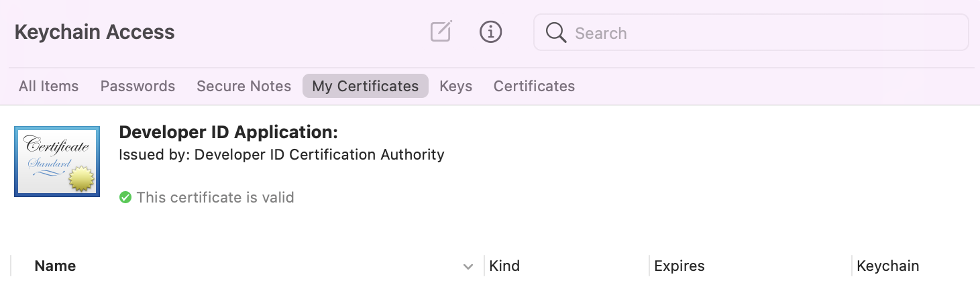Screen dimensions: 980x283
Task: Switch to the All Items tab
Action: click(x=48, y=86)
